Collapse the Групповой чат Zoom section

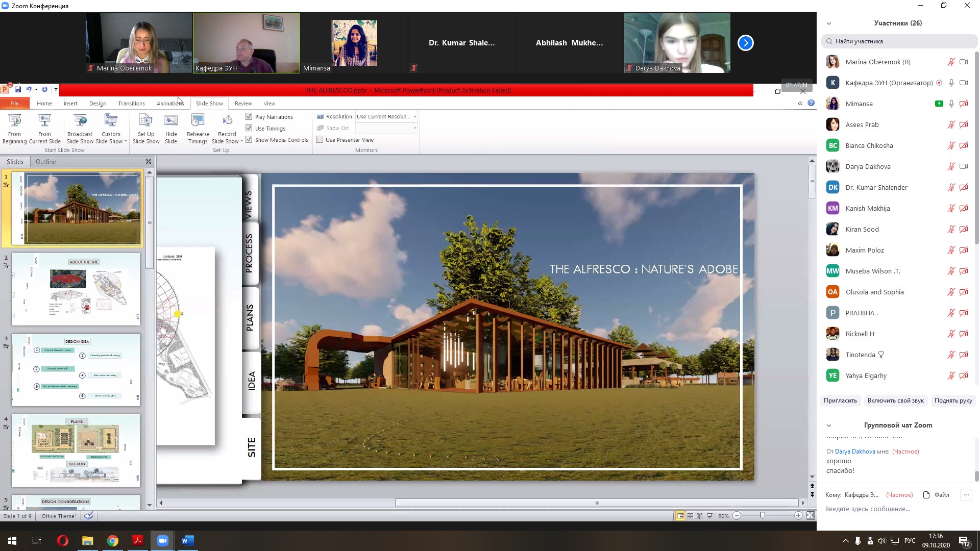[x=829, y=425]
